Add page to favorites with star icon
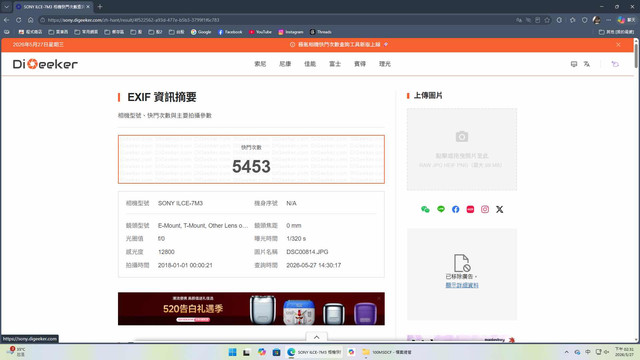640x360 pixels. pos(547,20)
